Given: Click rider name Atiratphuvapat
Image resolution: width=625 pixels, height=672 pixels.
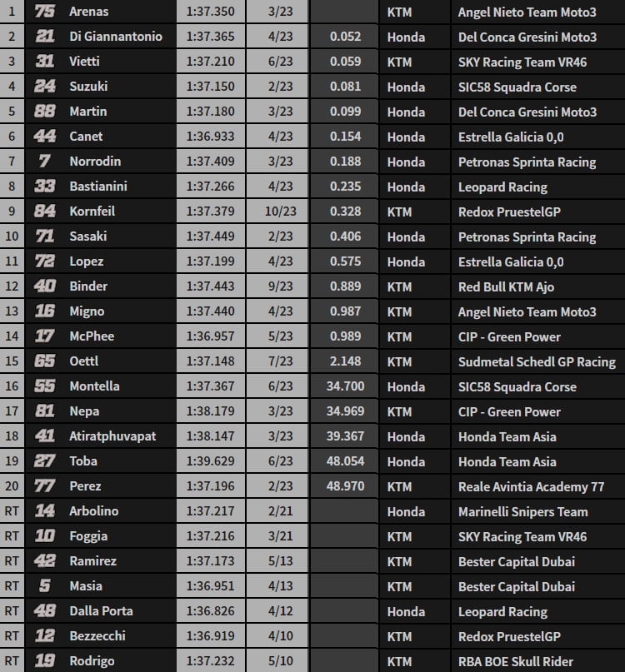Looking at the screenshot, I should click(112, 436).
